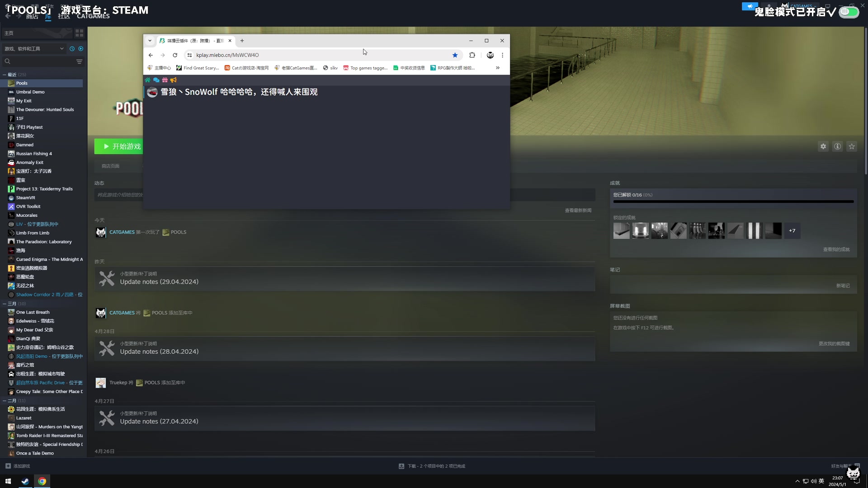Click the download status text in footer
868x488 pixels.
(436, 466)
